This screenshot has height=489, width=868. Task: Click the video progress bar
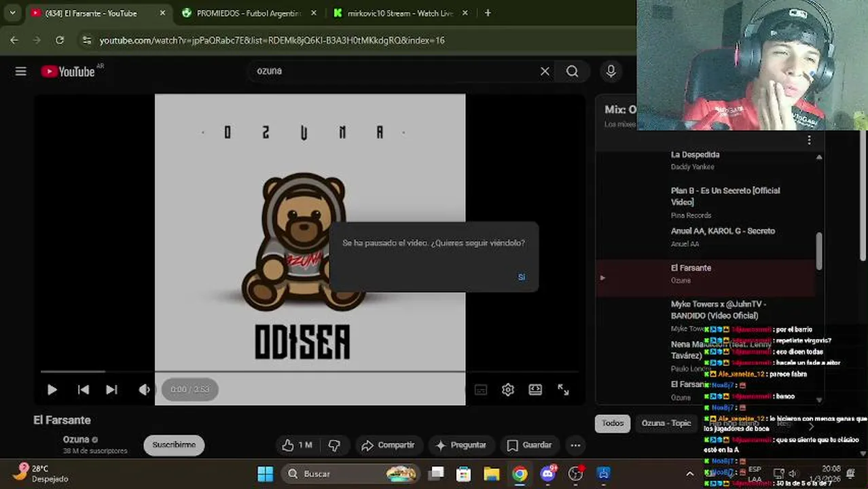[309, 372]
